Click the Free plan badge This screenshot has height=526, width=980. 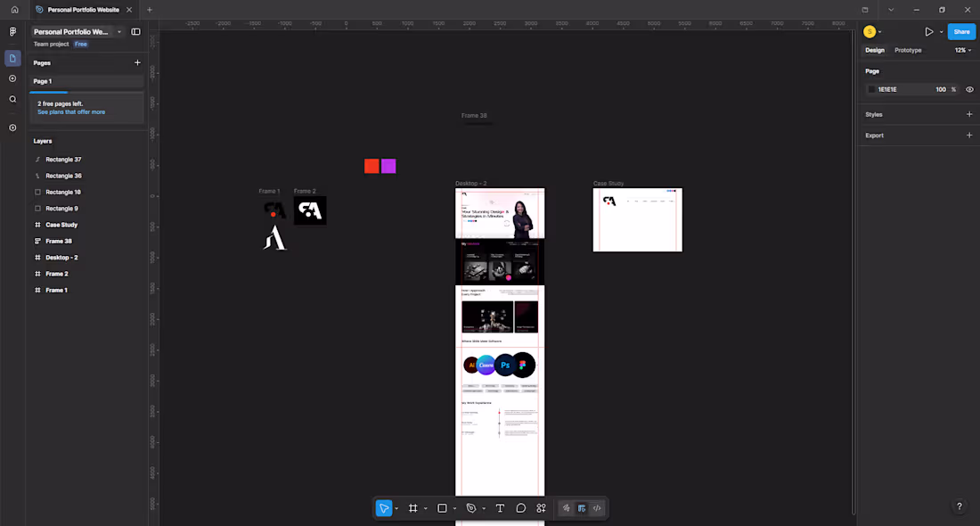point(80,45)
